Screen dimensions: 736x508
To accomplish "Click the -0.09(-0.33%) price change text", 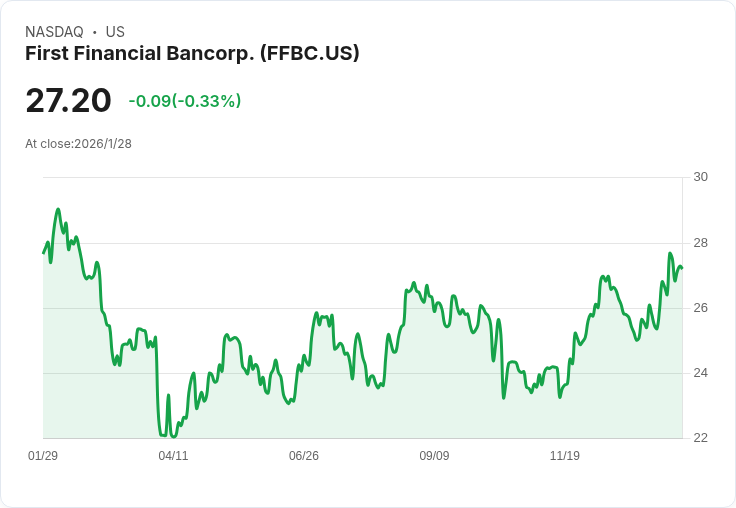I will [184, 101].
